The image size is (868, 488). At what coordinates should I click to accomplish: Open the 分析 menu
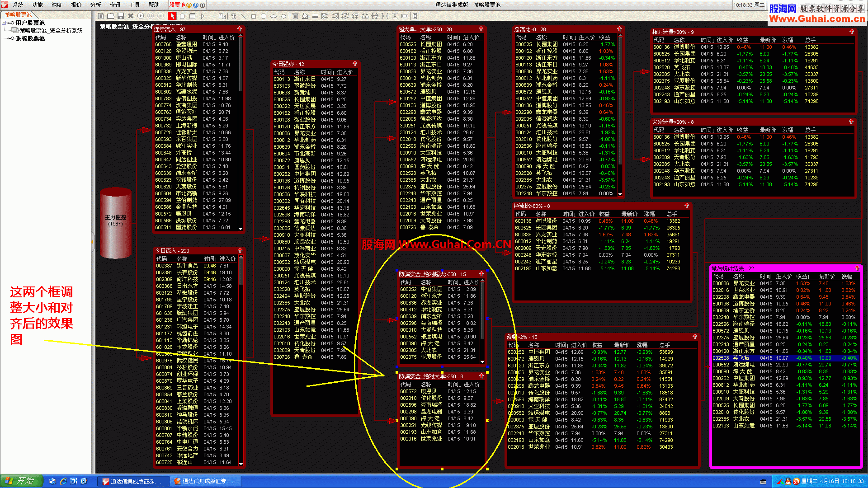coord(96,5)
